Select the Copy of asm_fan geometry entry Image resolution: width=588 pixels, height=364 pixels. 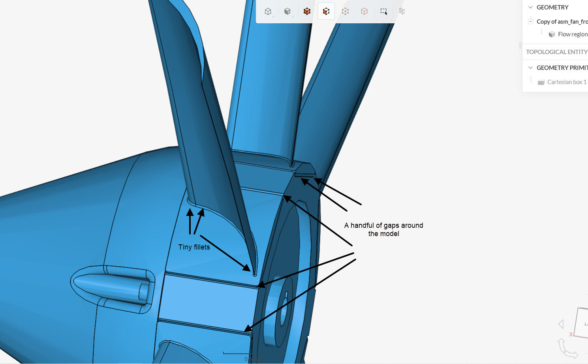click(562, 22)
